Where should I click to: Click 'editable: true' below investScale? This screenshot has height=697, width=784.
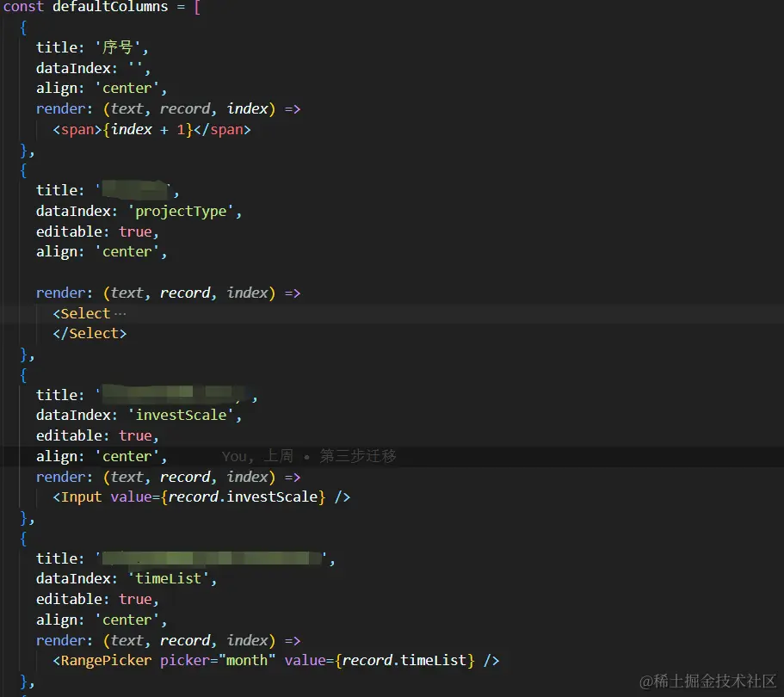click(x=97, y=435)
